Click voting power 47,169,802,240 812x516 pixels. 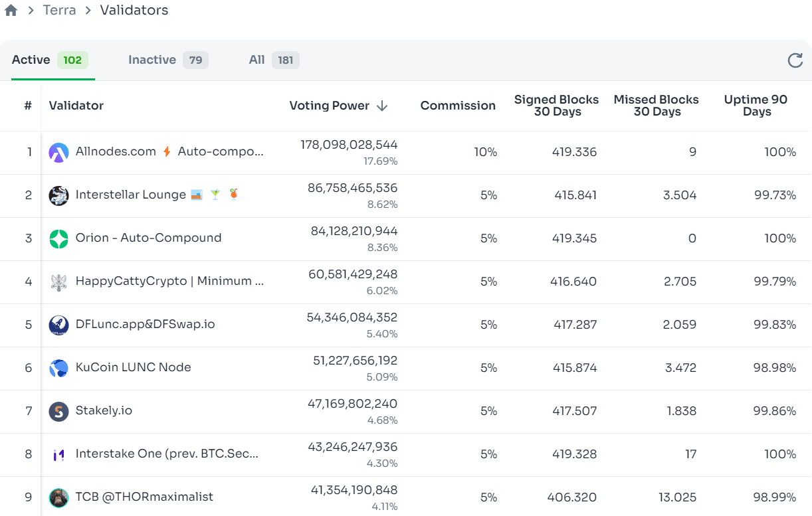click(353, 403)
